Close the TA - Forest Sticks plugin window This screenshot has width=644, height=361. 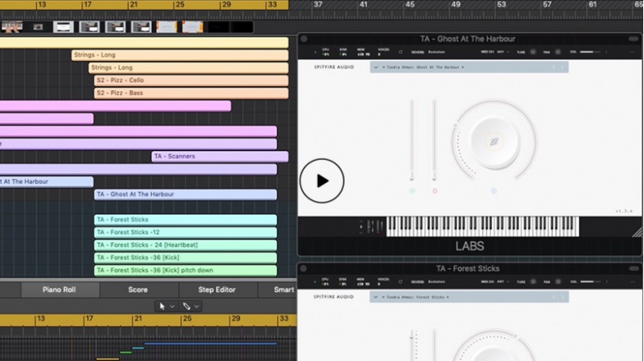[304, 269]
